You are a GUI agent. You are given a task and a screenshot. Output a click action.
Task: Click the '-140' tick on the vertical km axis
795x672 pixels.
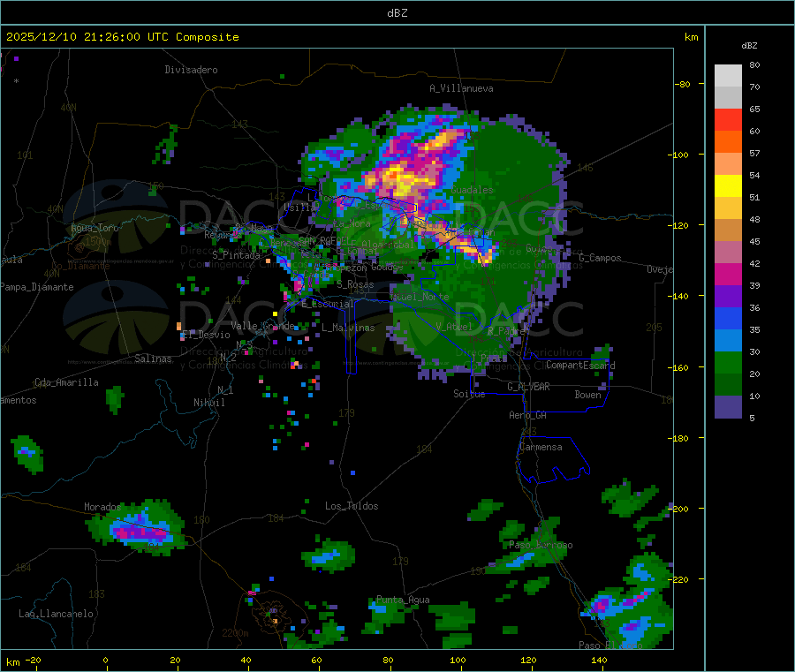[x=680, y=296]
